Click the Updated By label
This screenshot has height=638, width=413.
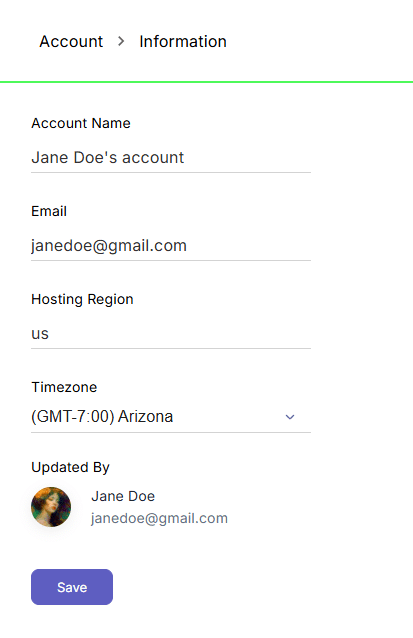[70, 468]
